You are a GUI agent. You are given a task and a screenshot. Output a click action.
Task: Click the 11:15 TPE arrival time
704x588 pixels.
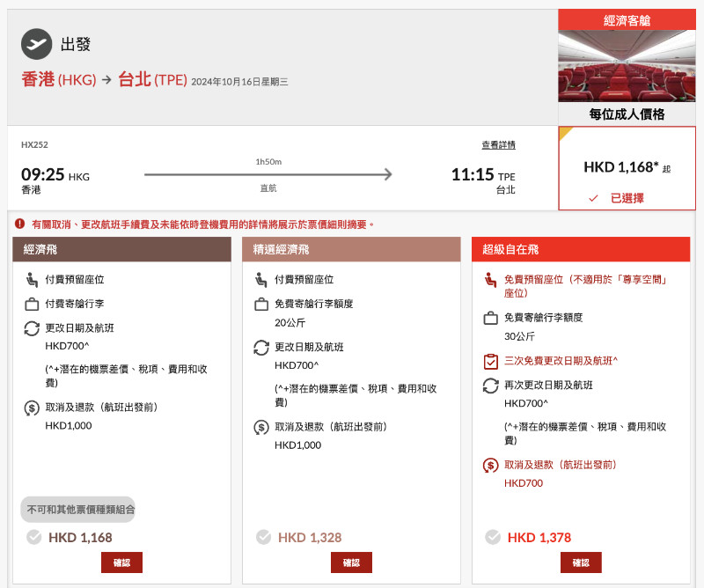(x=483, y=174)
